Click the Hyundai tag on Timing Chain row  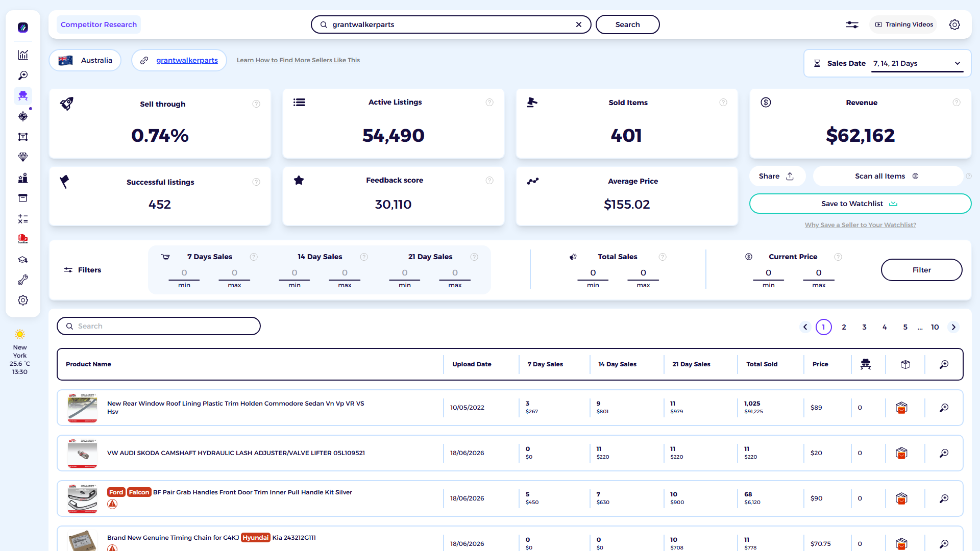[x=256, y=538]
